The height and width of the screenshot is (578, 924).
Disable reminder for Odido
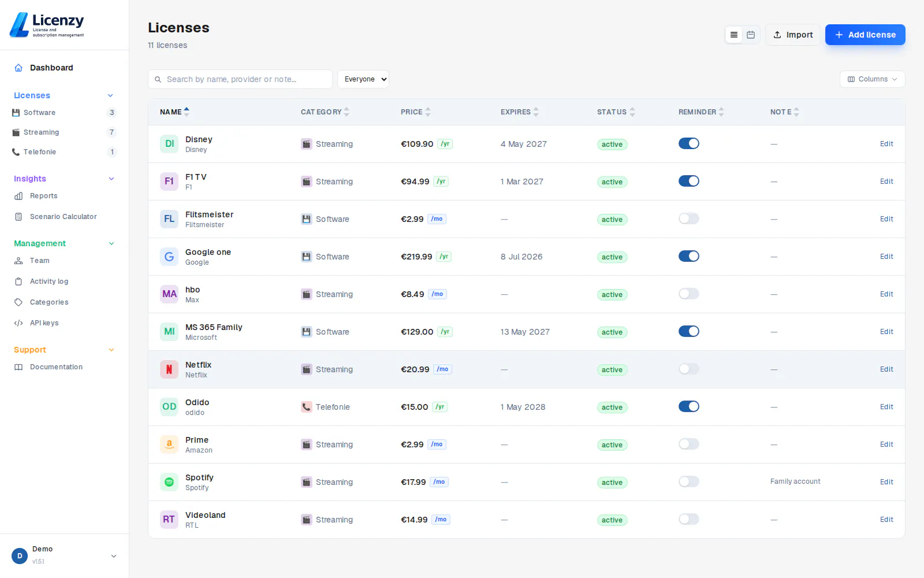point(688,406)
